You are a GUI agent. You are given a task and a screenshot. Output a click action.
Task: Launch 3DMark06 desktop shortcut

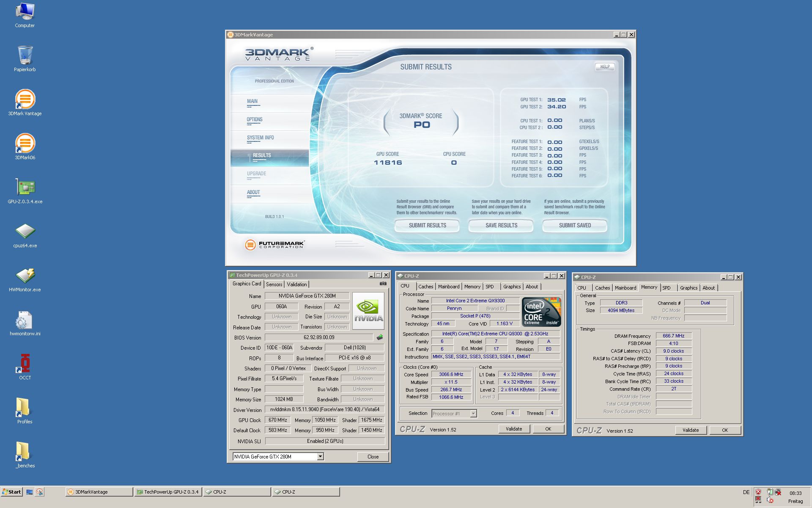click(25, 147)
